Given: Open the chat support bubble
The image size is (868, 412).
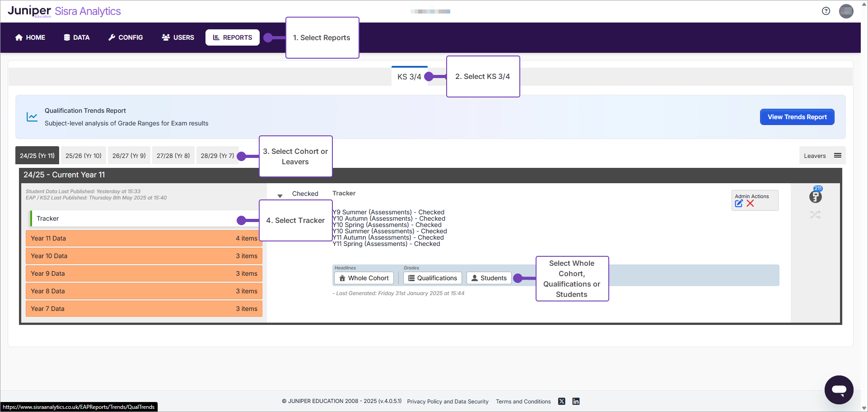Looking at the screenshot, I should [x=839, y=389].
